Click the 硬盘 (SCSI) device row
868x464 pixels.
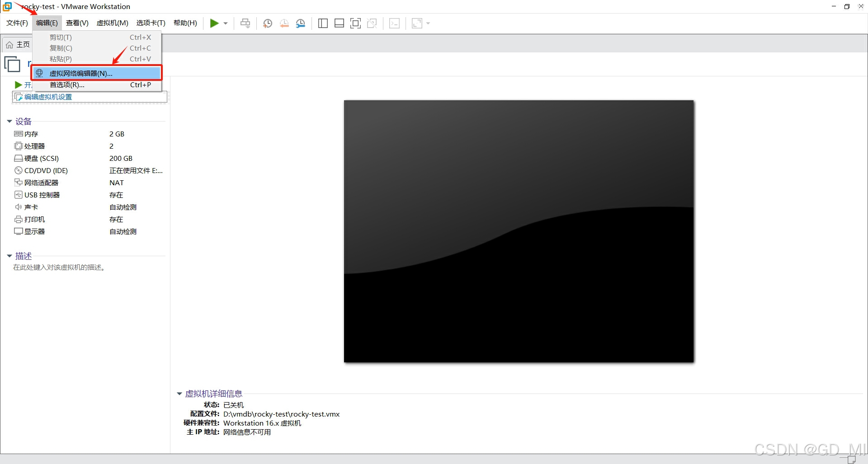tap(89, 159)
